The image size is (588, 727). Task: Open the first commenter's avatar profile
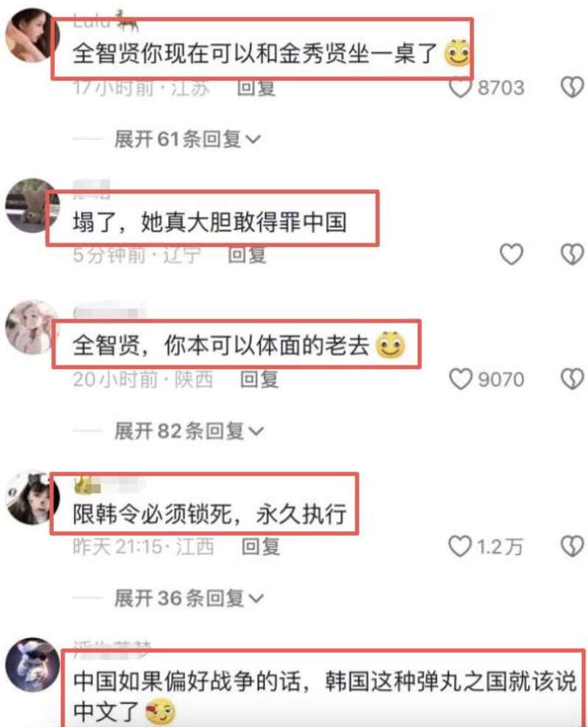click(31, 35)
